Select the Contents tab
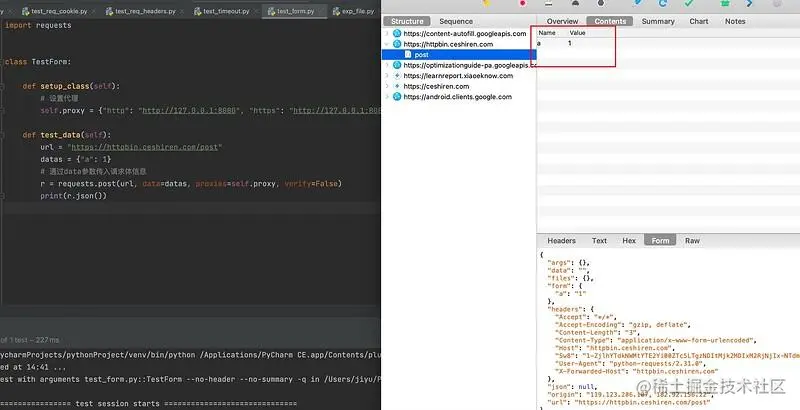 (610, 21)
